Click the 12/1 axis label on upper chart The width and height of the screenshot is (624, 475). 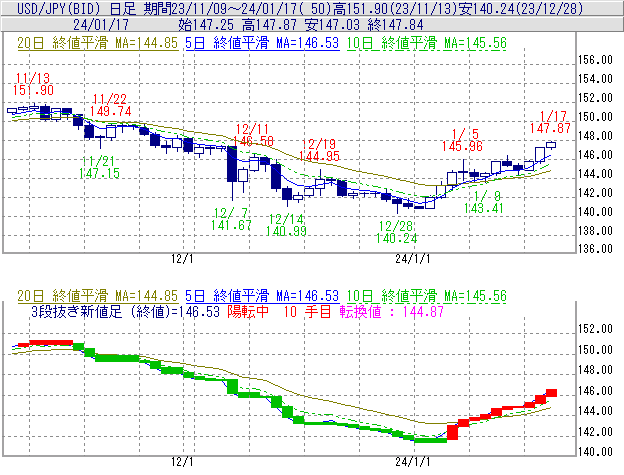point(182,259)
